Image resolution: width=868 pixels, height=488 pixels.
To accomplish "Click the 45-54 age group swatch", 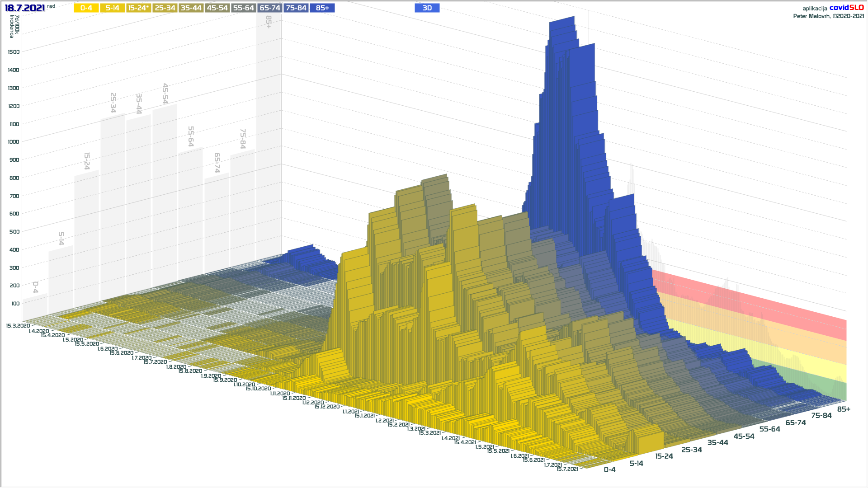I will point(217,8).
